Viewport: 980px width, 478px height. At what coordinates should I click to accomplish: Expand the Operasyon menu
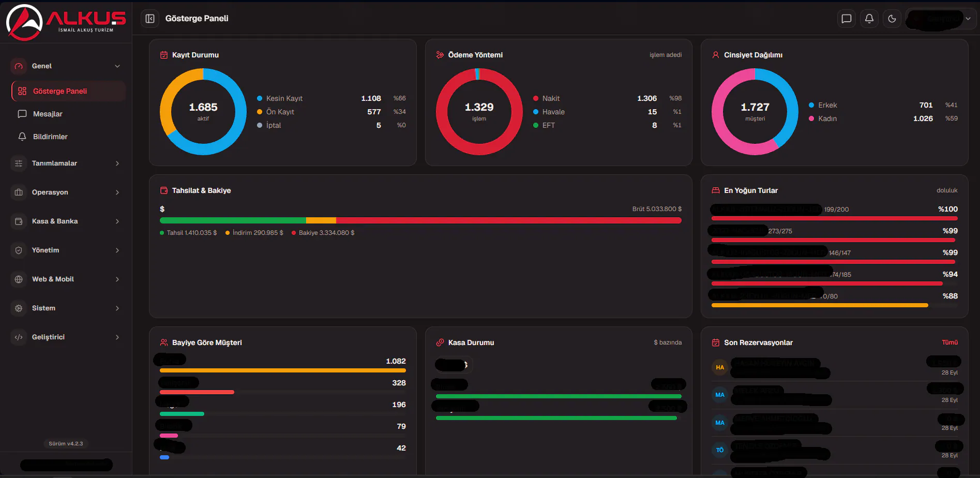pyautogui.click(x=66, y=192)
